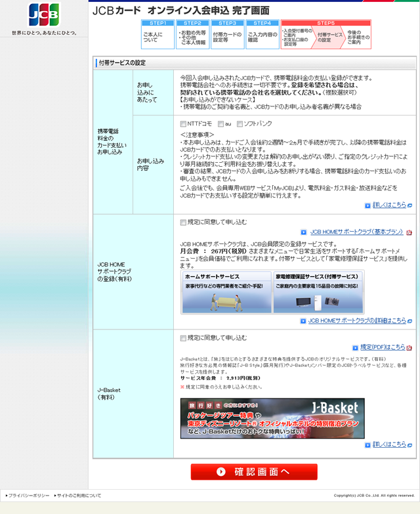The width and height of the screenshot is (420, 514).
Task: Click the J-Basket promotional banner
Action: pos(272,418)
